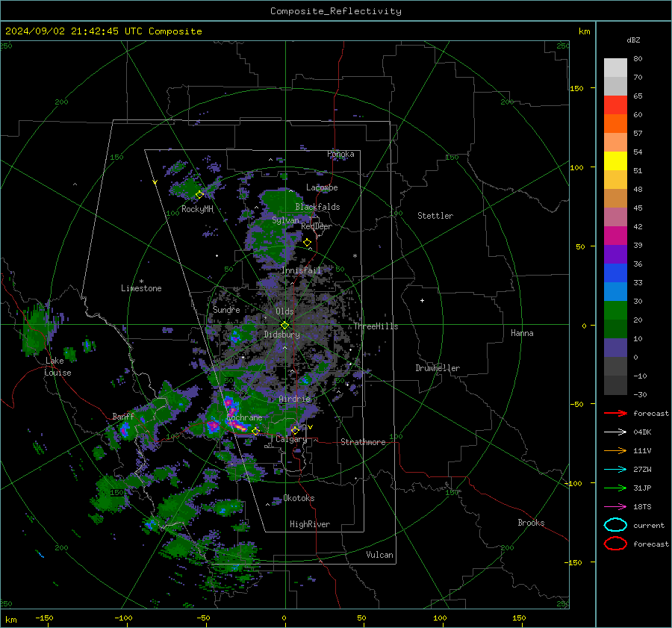Select the Stettler city label
Viewport: 672px width, 628px height.
[435, 216]
